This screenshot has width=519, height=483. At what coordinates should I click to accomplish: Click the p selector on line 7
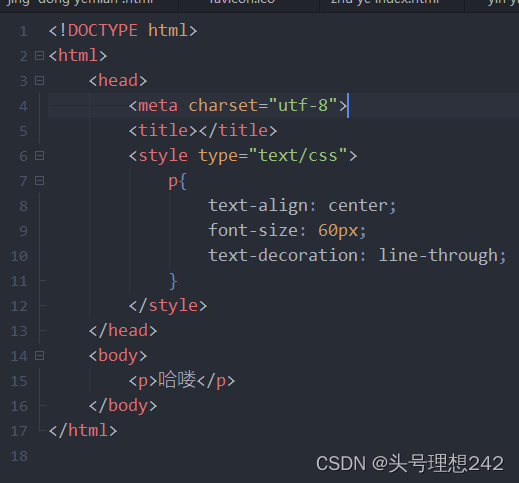point(173,182)
